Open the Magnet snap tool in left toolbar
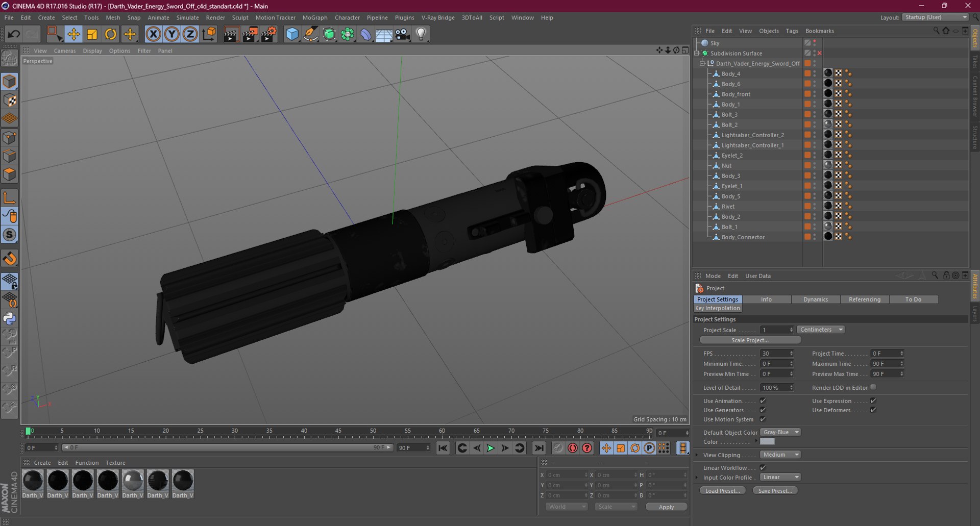 pyautogui.click(x=10, y=259)
